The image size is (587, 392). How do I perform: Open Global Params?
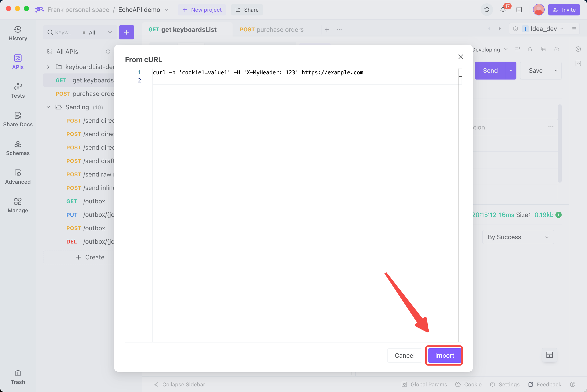tap(424, 384)
